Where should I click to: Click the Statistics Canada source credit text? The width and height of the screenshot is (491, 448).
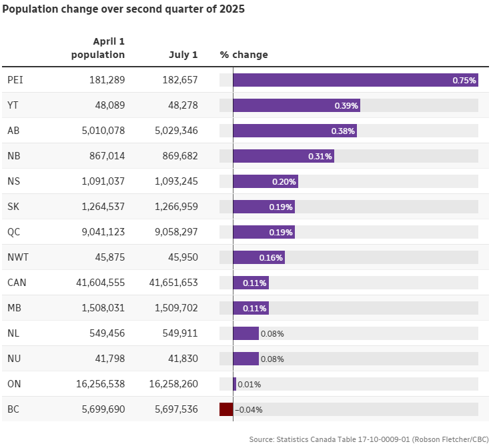pyautogui.click(x=369, y=439)
